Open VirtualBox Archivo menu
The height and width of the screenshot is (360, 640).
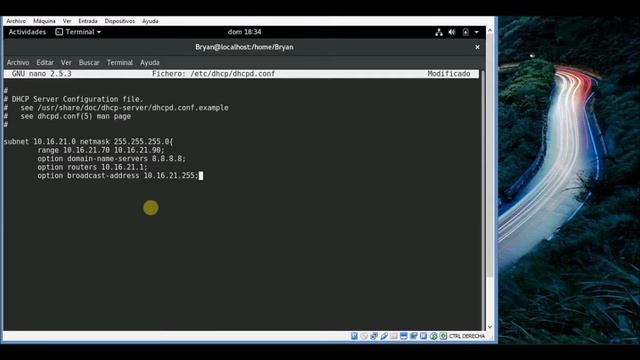(x=16, y=21)
